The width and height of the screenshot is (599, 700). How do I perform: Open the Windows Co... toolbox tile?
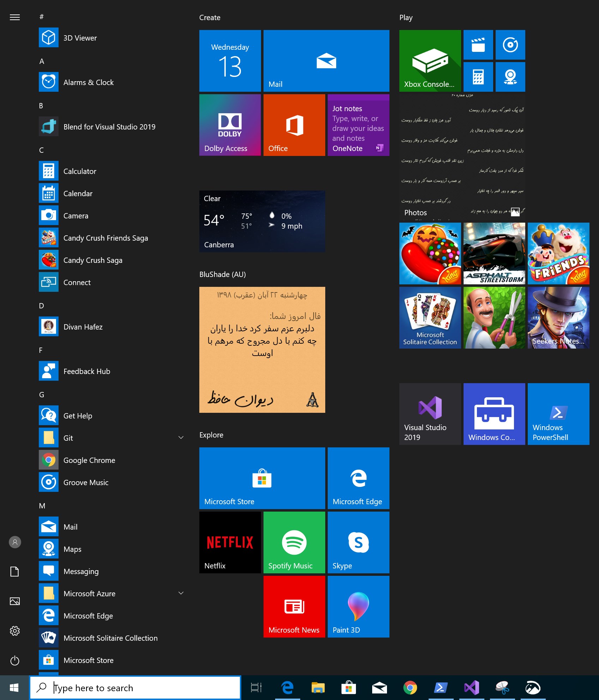coord(494,414)
